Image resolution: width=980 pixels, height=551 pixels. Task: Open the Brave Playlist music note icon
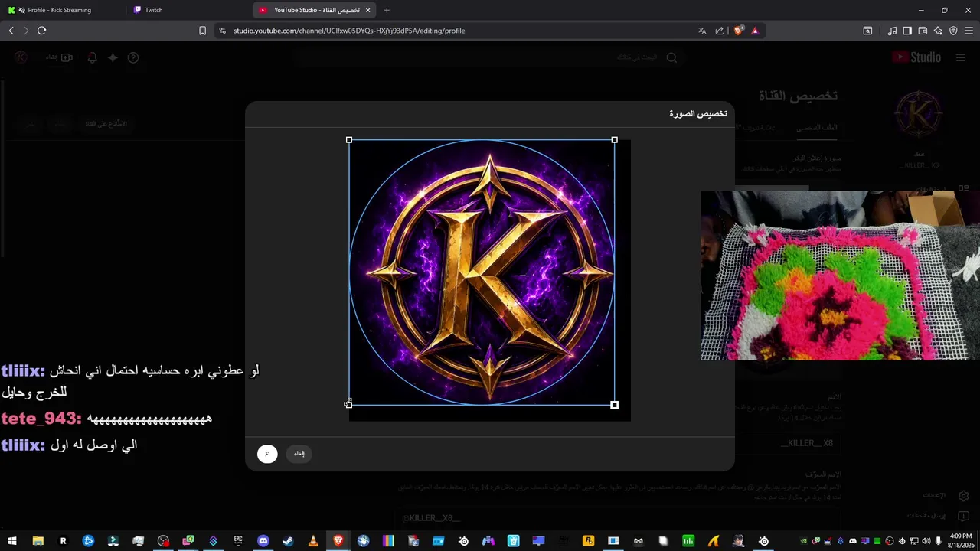click(x=892, y=31)
